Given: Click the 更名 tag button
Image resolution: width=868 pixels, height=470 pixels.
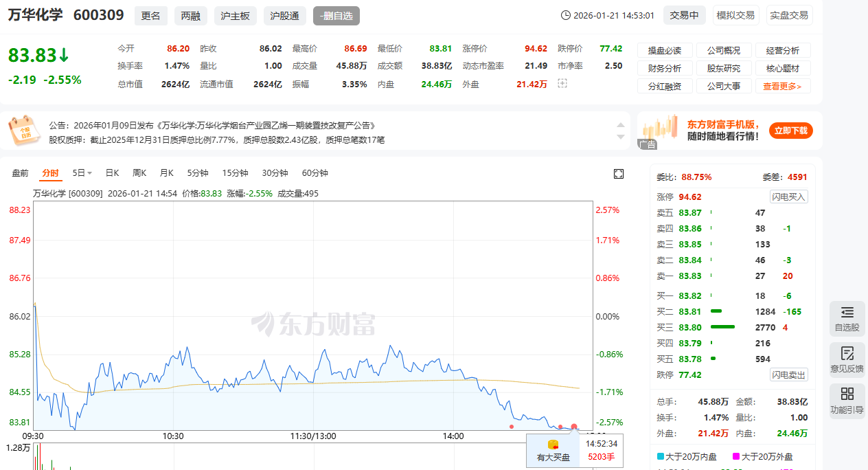Looking at the screenshot, I should pos(150,16).
